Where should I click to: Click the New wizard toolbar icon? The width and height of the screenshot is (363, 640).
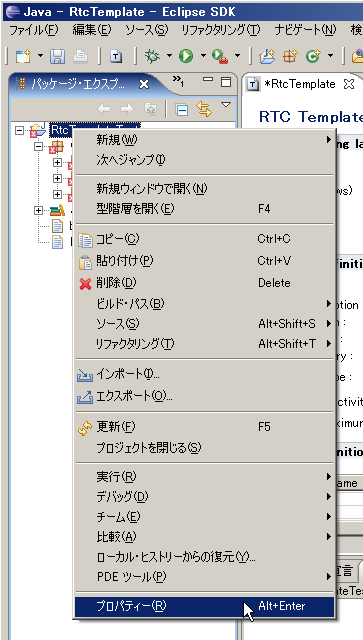coord(22,56)
